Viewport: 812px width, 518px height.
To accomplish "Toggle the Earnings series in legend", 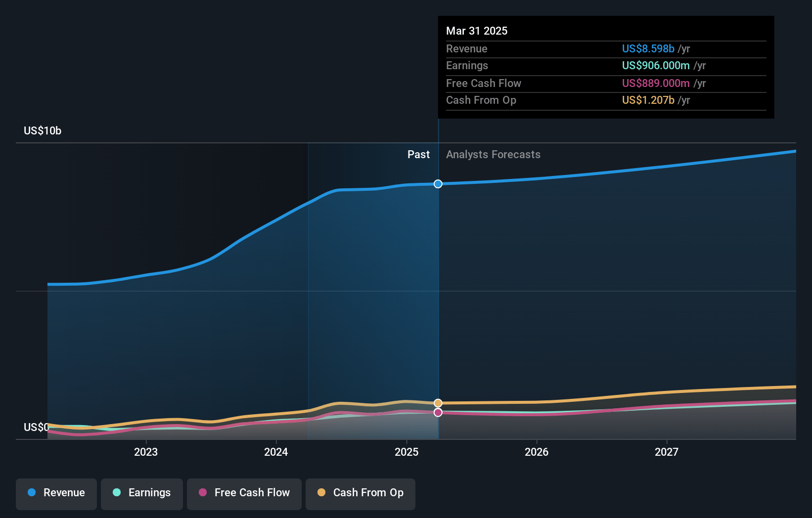I will tap(142, 494).
